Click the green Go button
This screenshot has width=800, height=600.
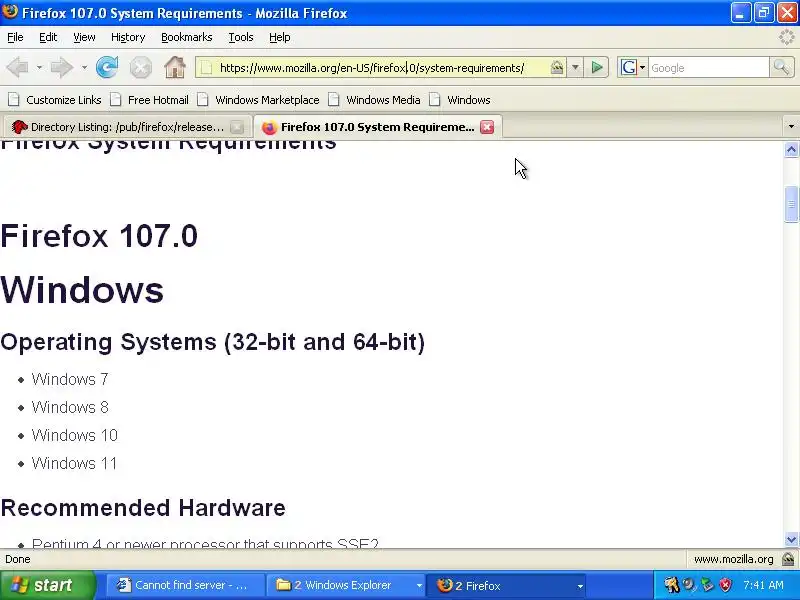pyautogui.click(x=596, y=67)
